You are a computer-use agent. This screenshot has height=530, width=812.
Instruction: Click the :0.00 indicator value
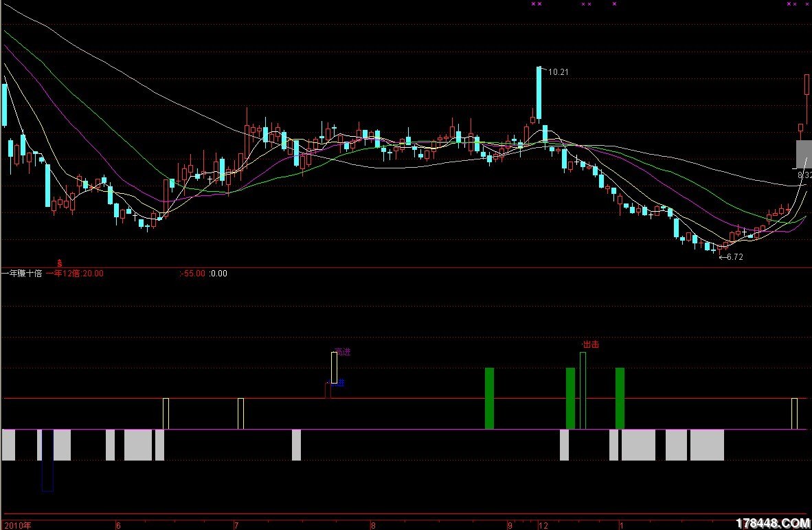[x=218, y=274]
